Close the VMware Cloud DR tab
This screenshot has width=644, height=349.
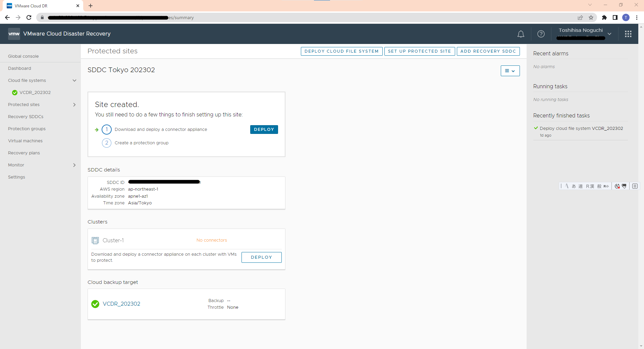[x=78, y=6]
